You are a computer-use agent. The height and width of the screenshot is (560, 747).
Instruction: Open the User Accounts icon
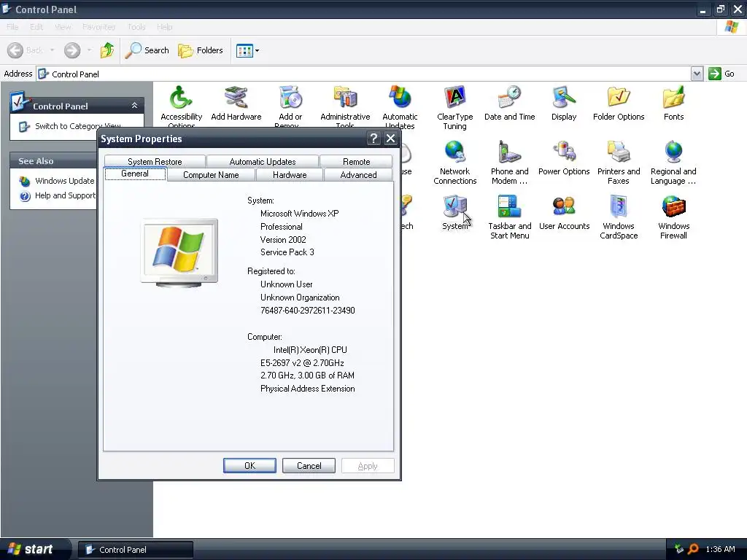564,212
